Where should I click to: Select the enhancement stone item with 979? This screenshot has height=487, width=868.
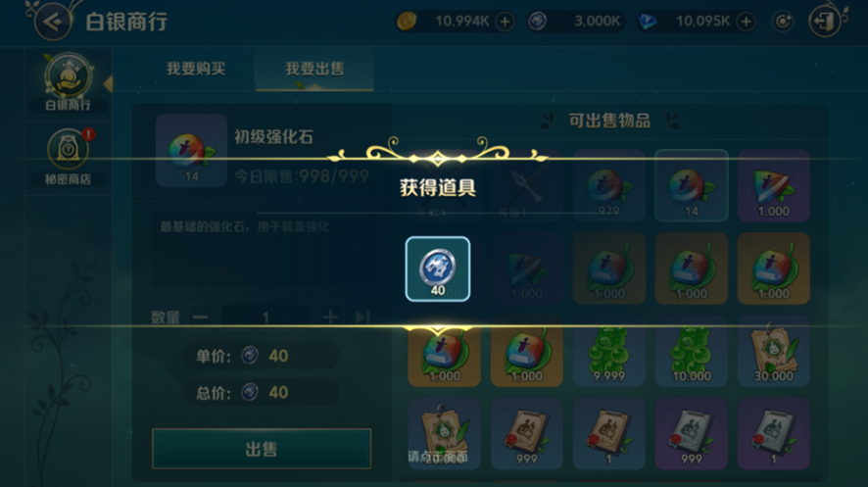[609, 185]
